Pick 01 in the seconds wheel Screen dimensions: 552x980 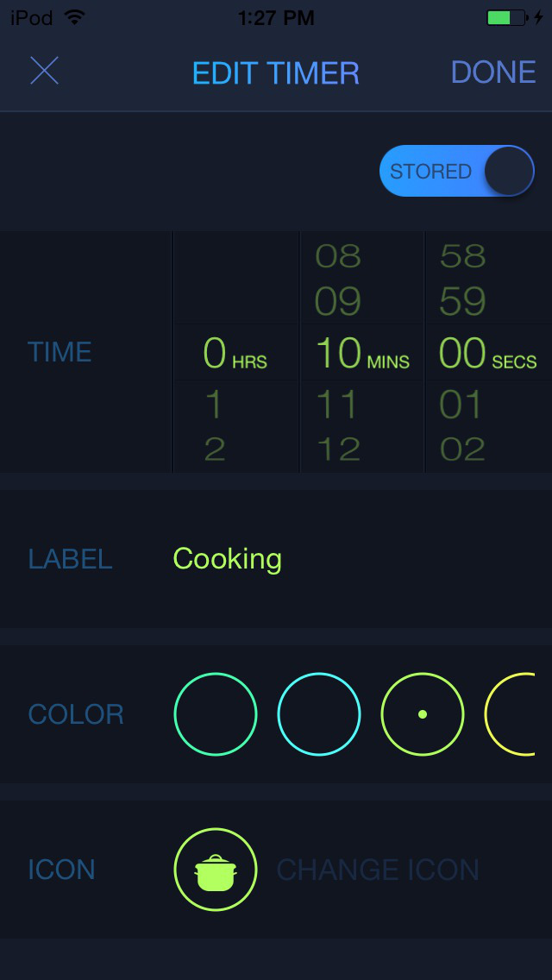[462, 405]
